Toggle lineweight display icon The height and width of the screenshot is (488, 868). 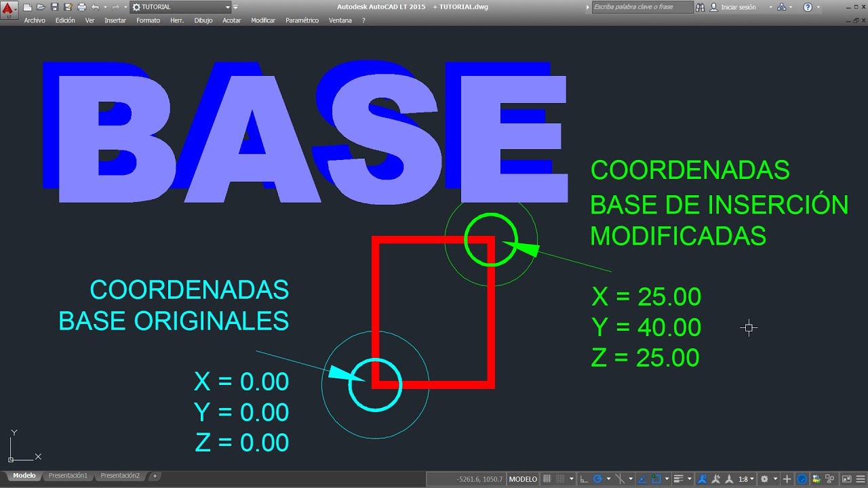(x=678, y=479)
